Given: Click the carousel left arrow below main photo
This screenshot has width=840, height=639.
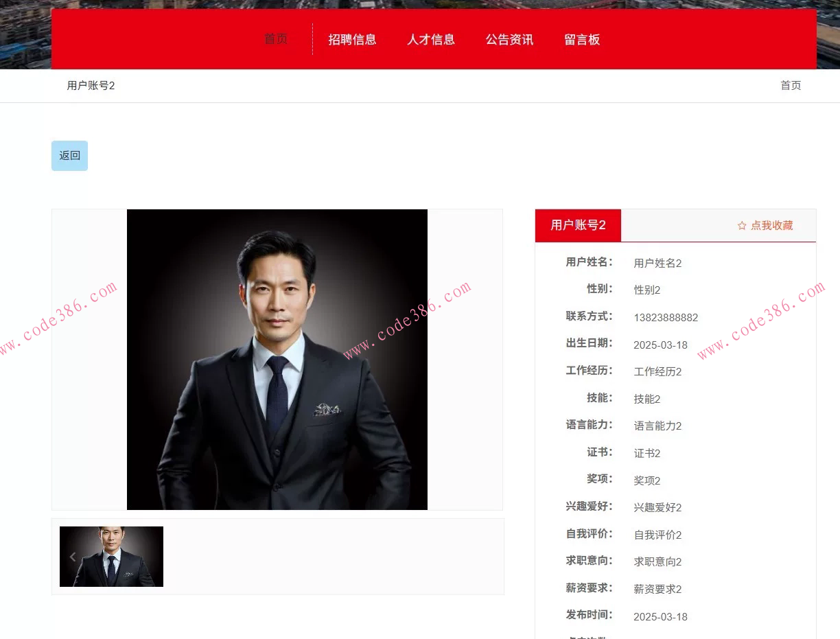Looking at the screenshot, I should (x=72, y=557).
